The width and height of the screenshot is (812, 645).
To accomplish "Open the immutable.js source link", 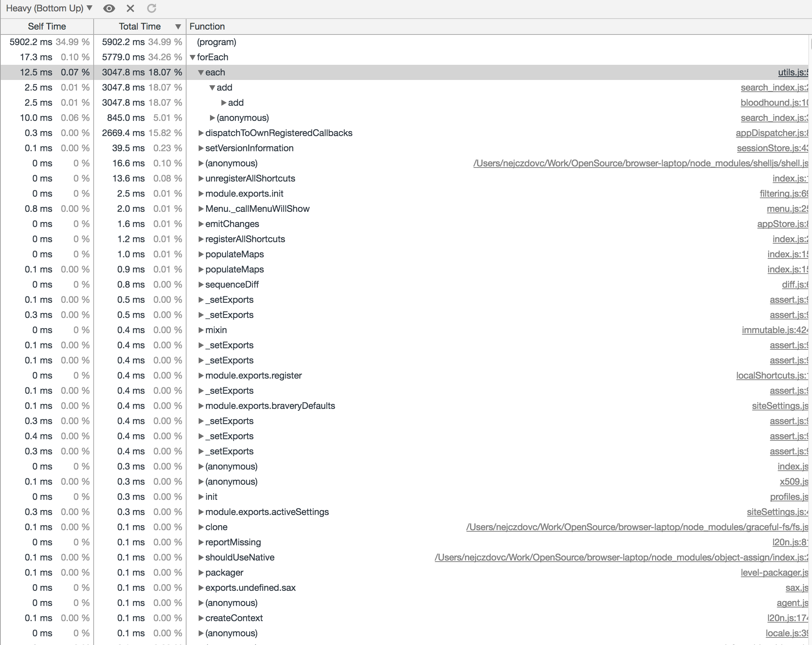I will tap(774, 330).
